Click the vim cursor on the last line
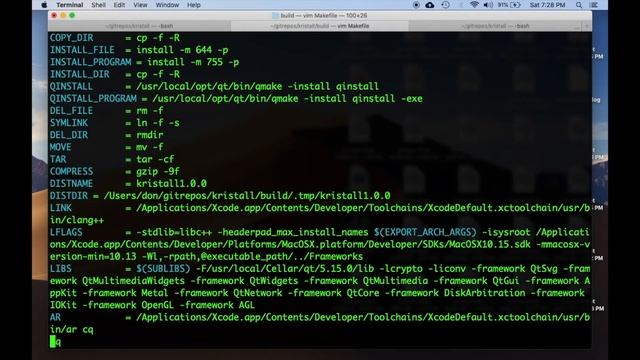The height and width of the screenshot is (360, 640). [x=53, y=342]
